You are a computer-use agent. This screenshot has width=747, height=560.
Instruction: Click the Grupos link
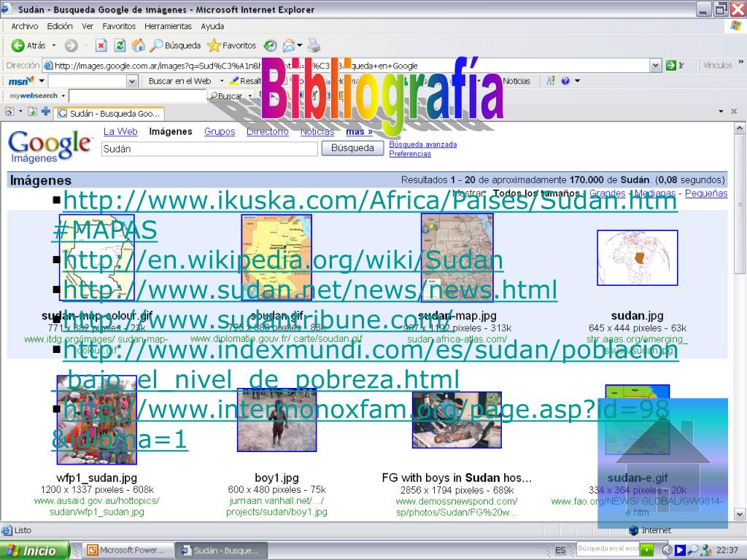coord(220,131)
